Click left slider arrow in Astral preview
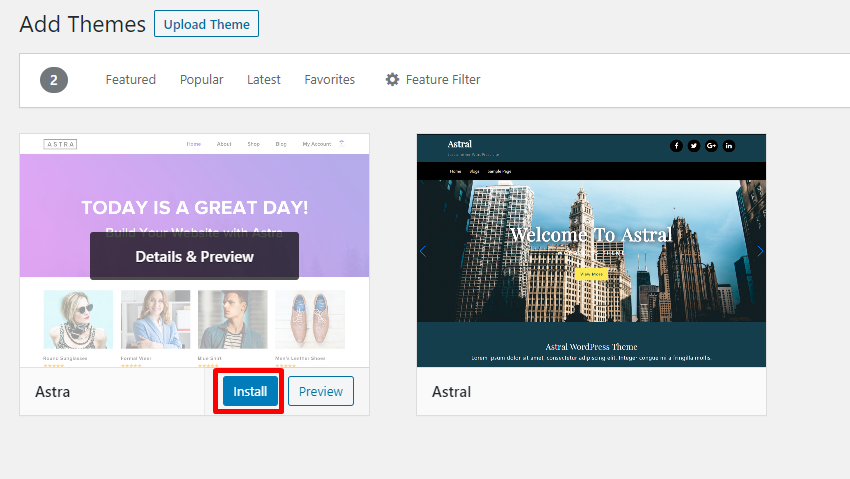The image size is (850, 479). tap(423, 251)
